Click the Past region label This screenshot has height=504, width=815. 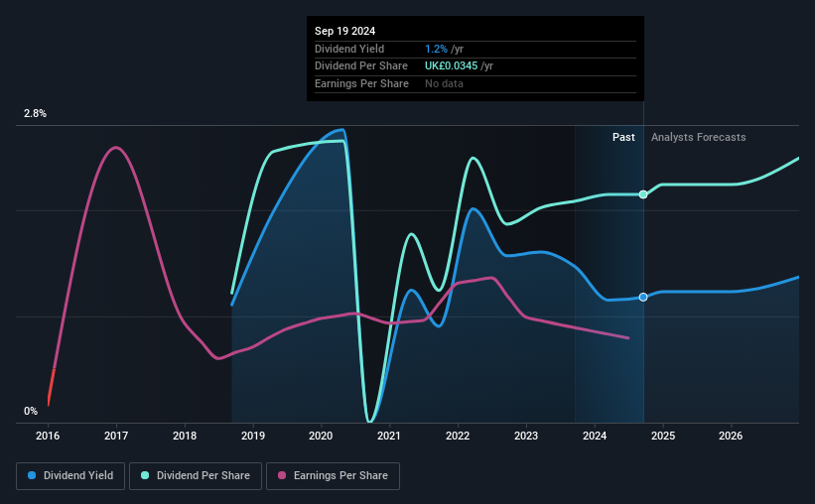(x=623, y=137)
